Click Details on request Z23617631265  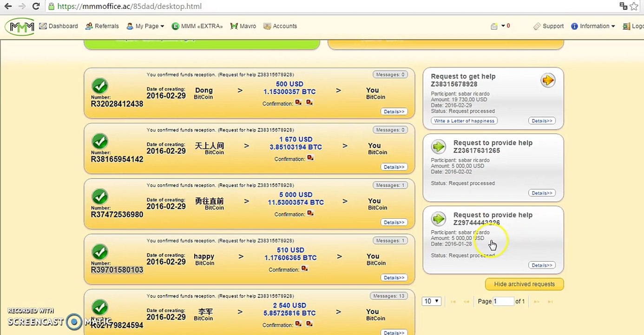click(x=542, y=193)
